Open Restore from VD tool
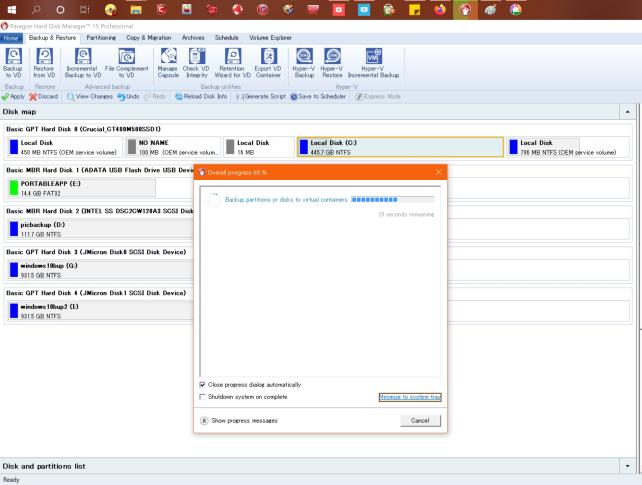 click(44, 63)
